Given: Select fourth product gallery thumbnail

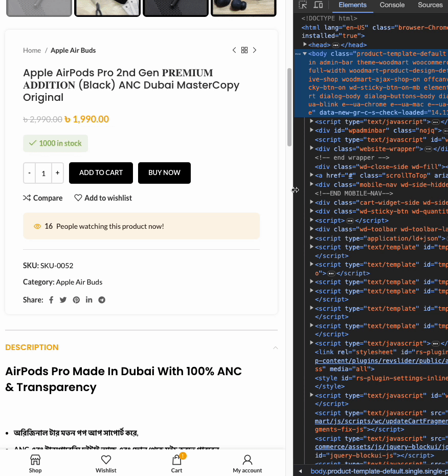Looking at the screenshot, I should [x=243, y=7].
